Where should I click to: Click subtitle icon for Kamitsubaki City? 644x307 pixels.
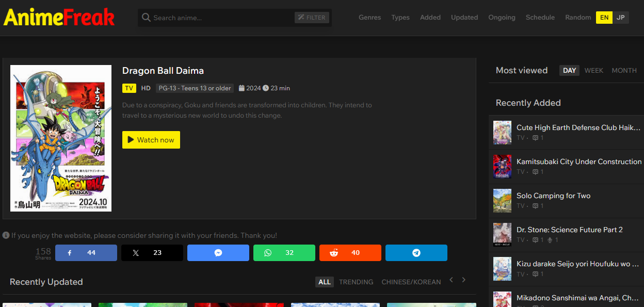pos(535,172)
